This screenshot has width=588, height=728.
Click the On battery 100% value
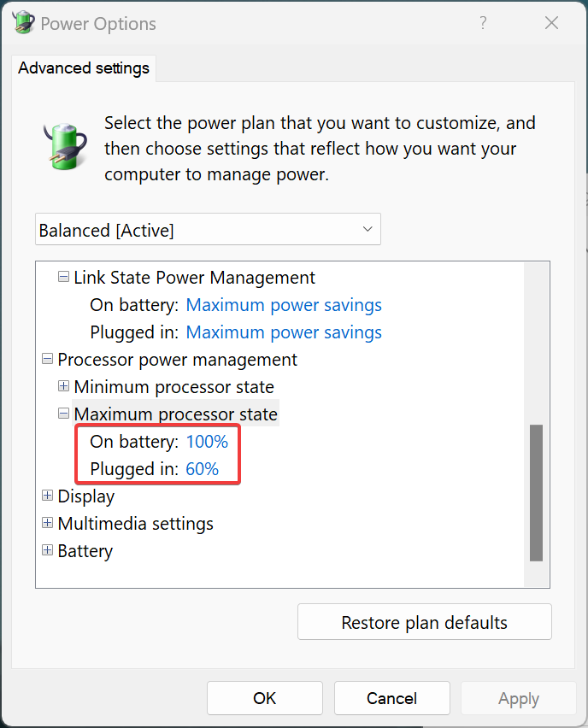207,442
